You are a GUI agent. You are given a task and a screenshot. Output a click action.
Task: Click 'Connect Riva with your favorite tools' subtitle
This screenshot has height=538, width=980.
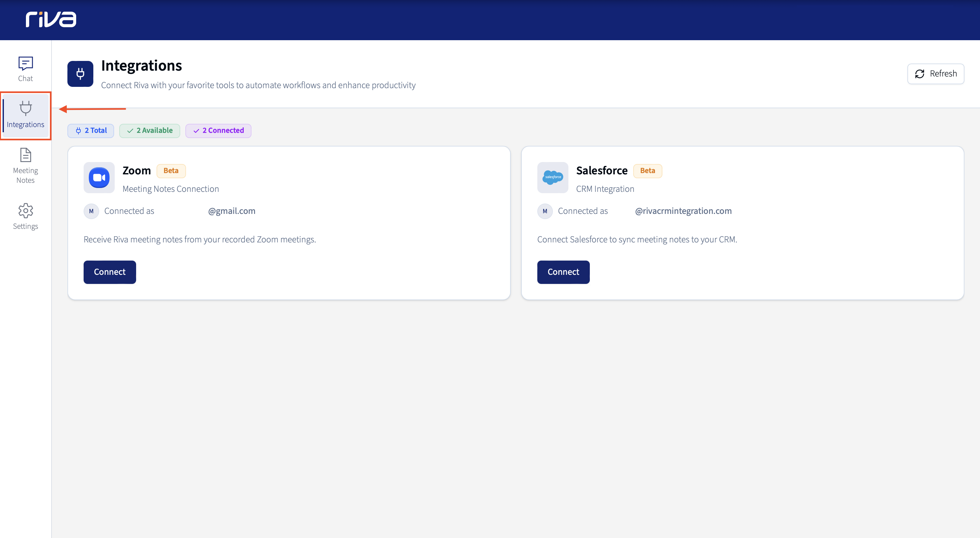tap(258, 85)
